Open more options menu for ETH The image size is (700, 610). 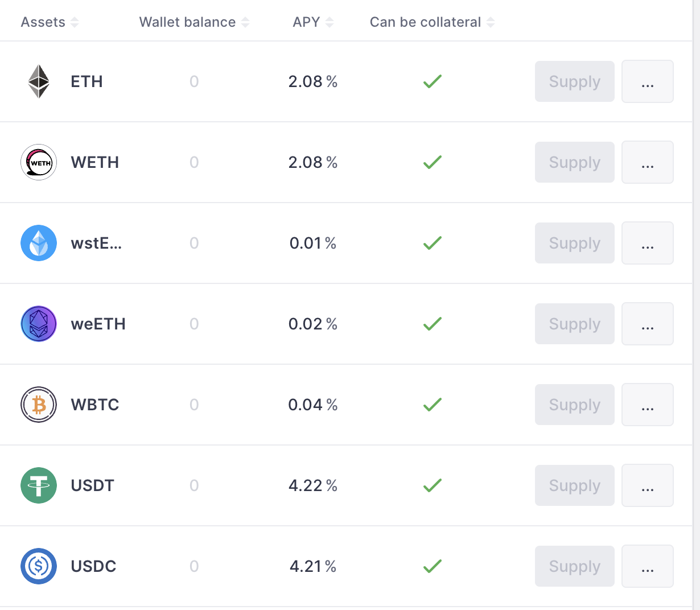[x=648, y=81]
